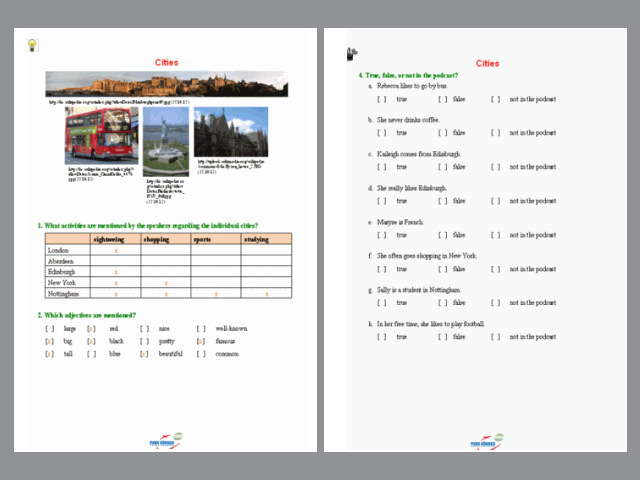Check 'true' for Rebecca likes to go by bus

(381, 99)
